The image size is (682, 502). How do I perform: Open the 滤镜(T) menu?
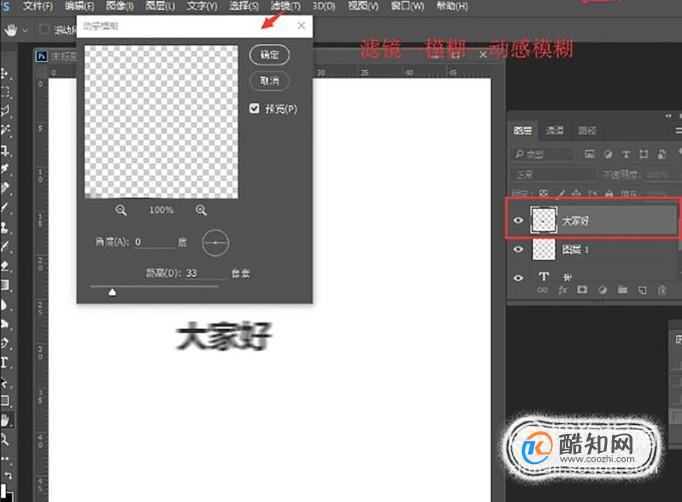click(x=285, y=6)
